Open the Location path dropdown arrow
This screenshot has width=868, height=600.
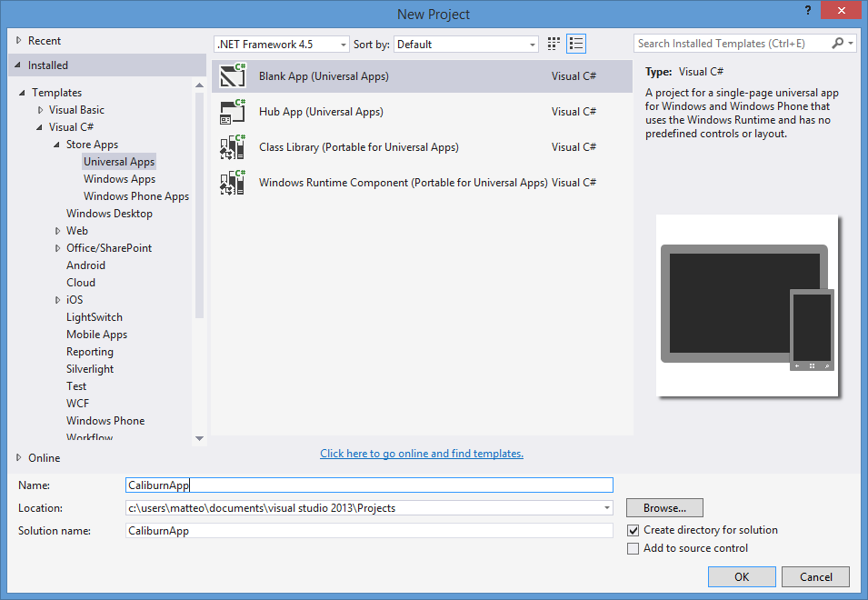[x=607, y=507]
